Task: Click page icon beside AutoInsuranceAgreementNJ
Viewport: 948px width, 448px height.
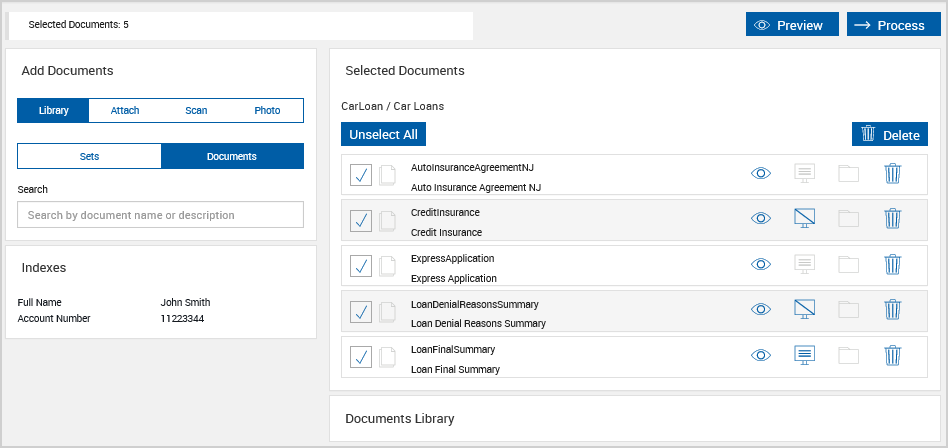Action: (387, 175)
